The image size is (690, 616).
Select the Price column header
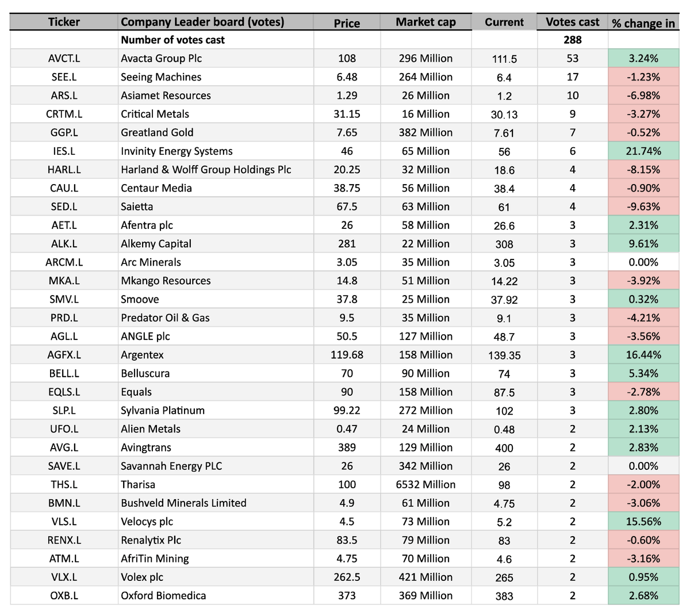point(347,23)
